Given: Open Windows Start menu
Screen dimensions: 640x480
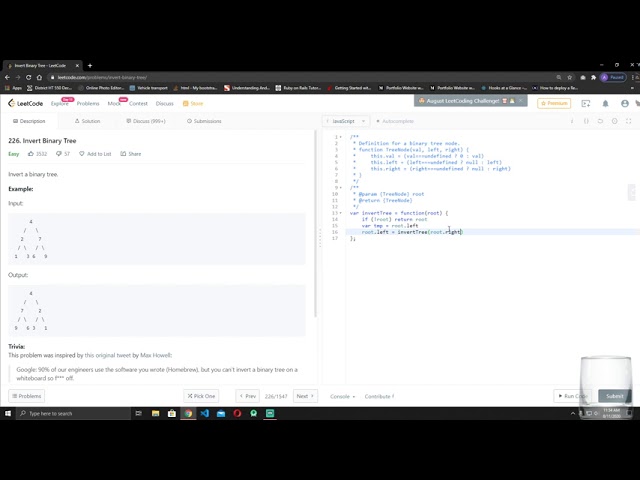Looking at the screenshot, I should 8,413.
